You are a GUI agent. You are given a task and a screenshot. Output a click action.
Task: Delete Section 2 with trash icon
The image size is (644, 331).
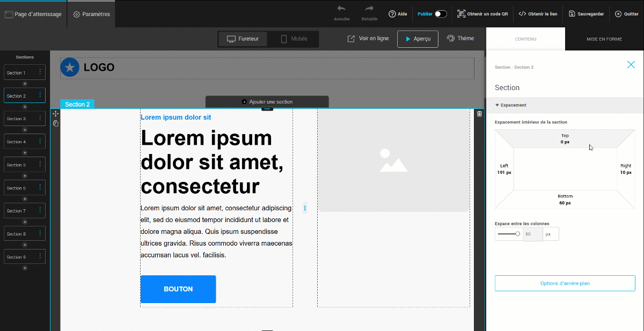(x=479, y=114)
